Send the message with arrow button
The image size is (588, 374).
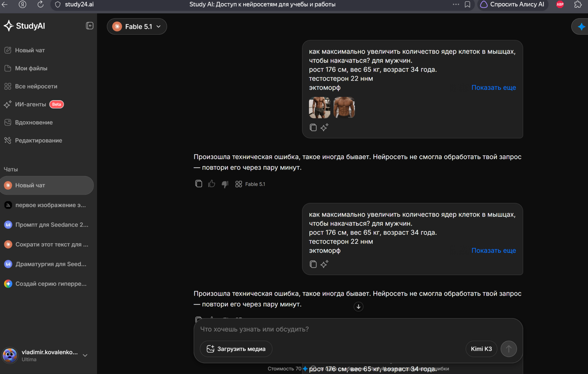point(508,349)
